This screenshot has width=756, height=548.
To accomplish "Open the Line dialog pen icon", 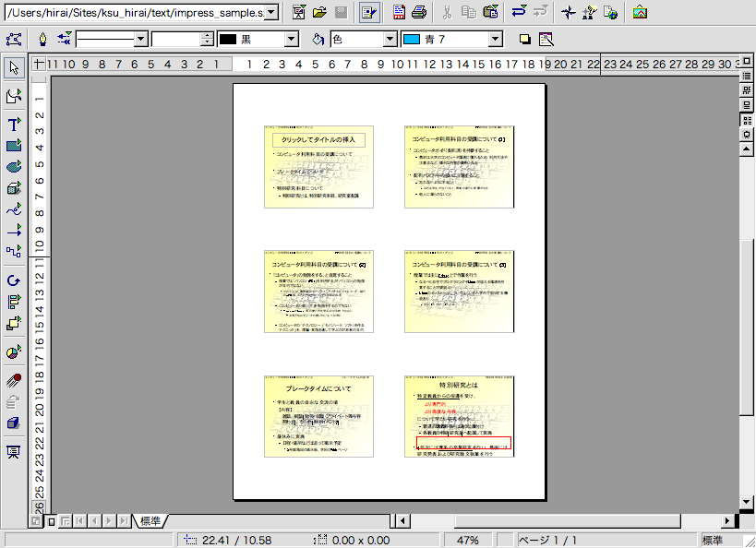I will coord(42,39).
